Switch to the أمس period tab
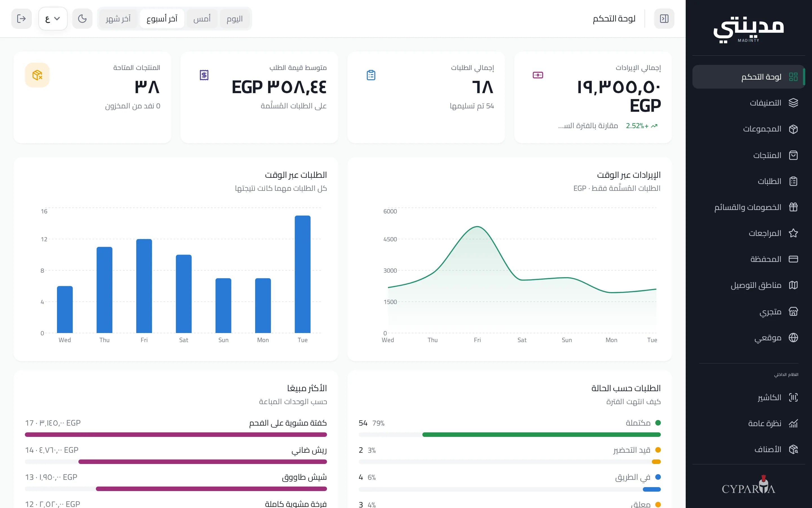Image resolution: width=812 pixels, height=508 pixels. (x=202, y=19)
